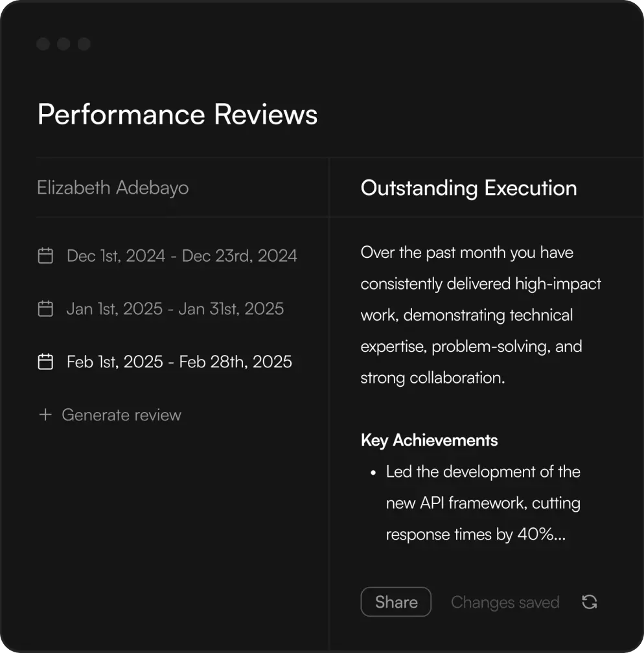This screenshot has height=653, width=644.
Task: Select the Feb 1st – Feb 28th, 2025 review
Action: 179,361
